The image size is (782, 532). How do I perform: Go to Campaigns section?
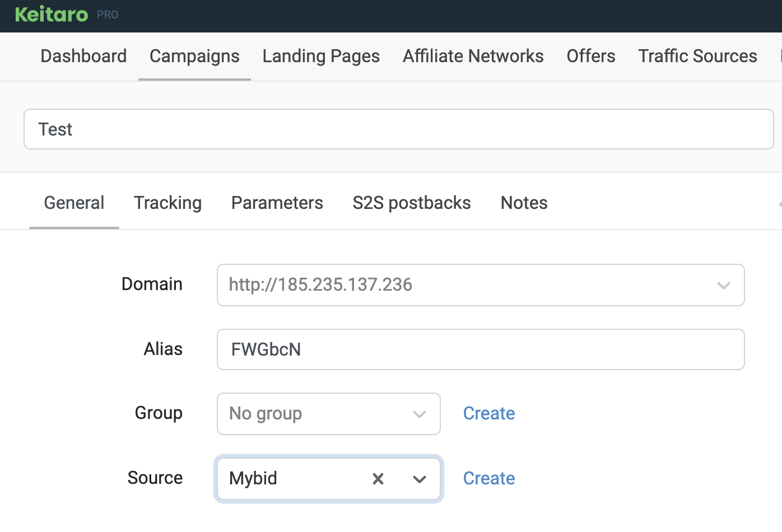pyautogui.click(x=194, y=56)
